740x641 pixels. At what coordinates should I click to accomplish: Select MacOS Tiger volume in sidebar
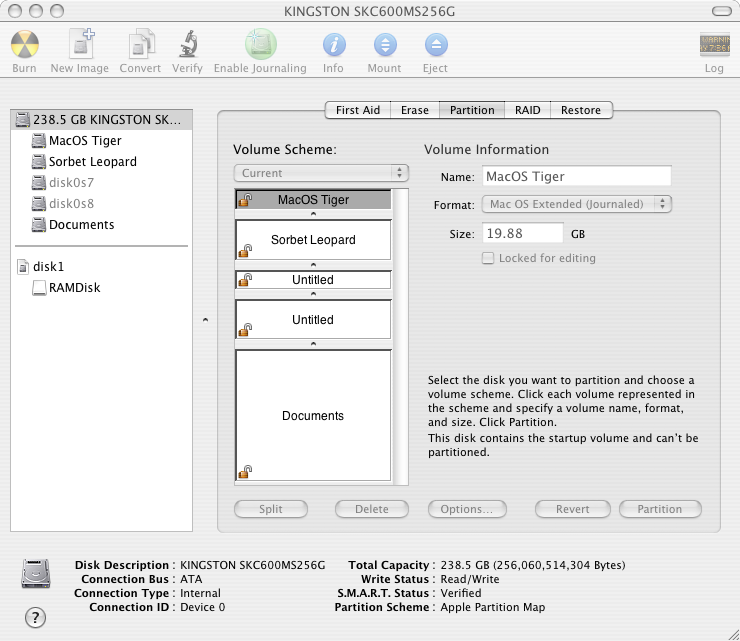point(101,141)
